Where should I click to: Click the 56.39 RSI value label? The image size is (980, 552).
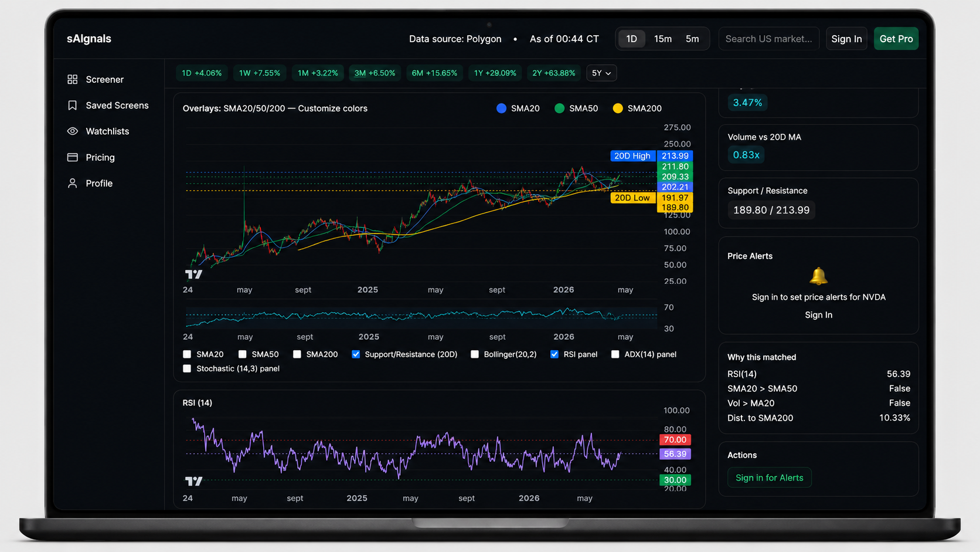pos(675,454)
